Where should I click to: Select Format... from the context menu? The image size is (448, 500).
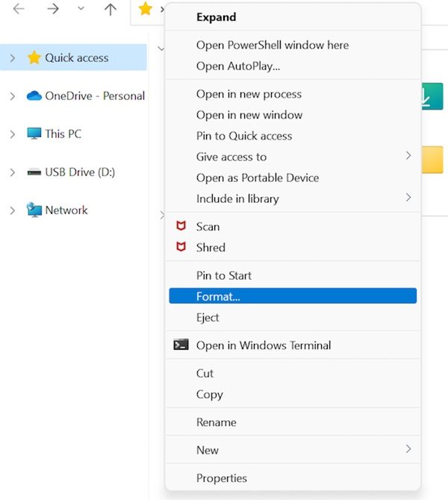click(x=218, y=296)
